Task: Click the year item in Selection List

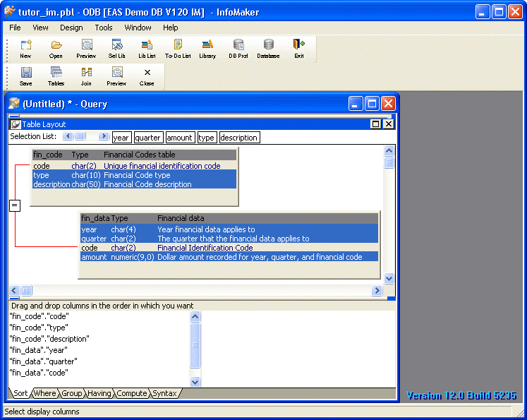Action: [x=121, y=138]
